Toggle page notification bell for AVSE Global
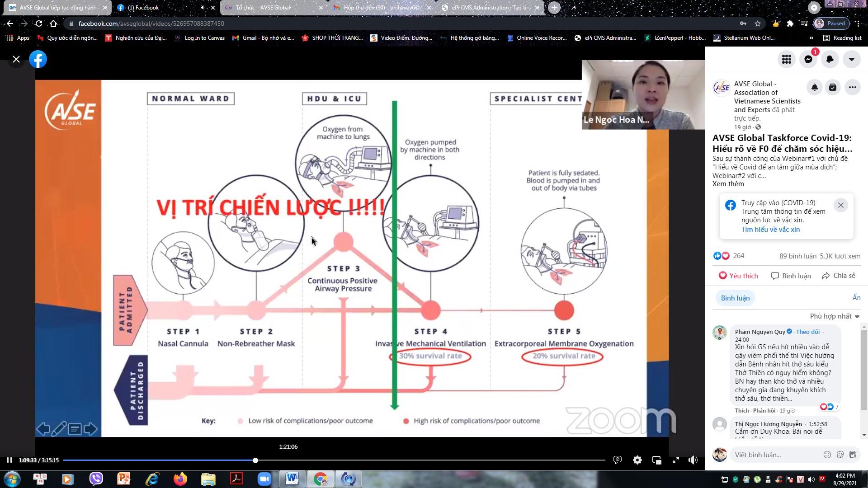 pos(815,88)
